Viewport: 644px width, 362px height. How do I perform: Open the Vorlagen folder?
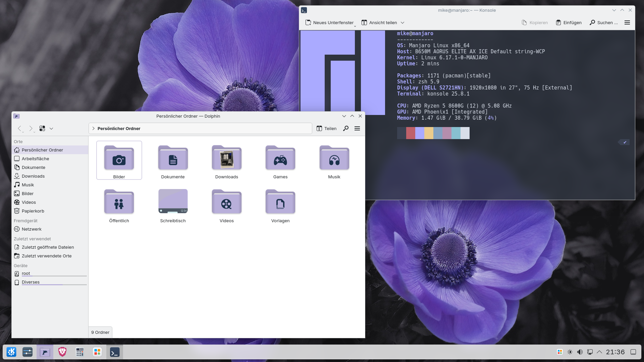[x=280, y=202]
